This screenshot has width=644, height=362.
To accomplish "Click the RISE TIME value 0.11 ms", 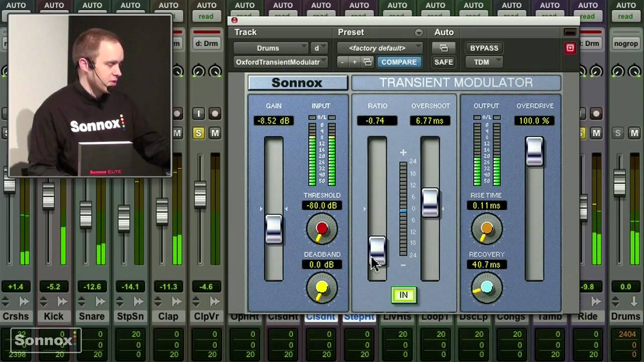I will pyautogui.click(x=487, y=206).
